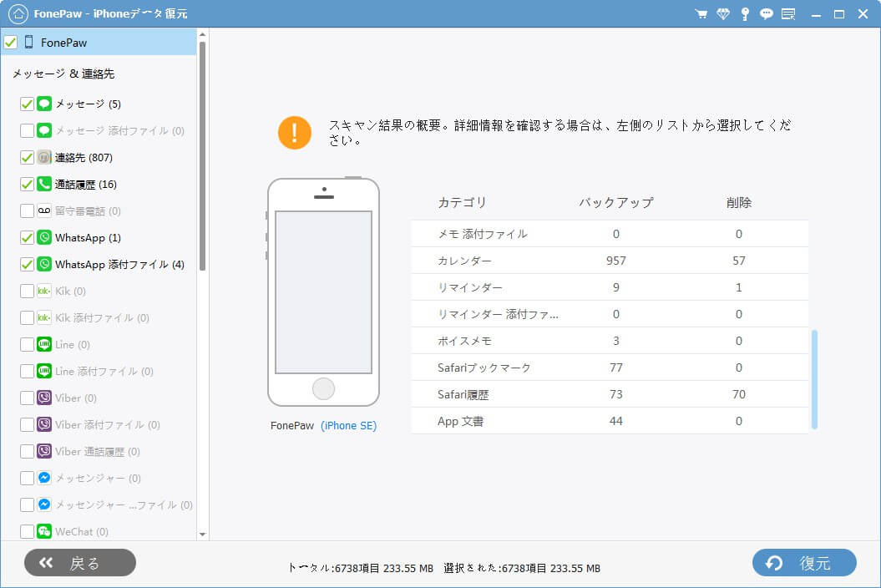Check the Kik (0) checkbox
This screenshot has height=588, width=881.
pos(27,291)
